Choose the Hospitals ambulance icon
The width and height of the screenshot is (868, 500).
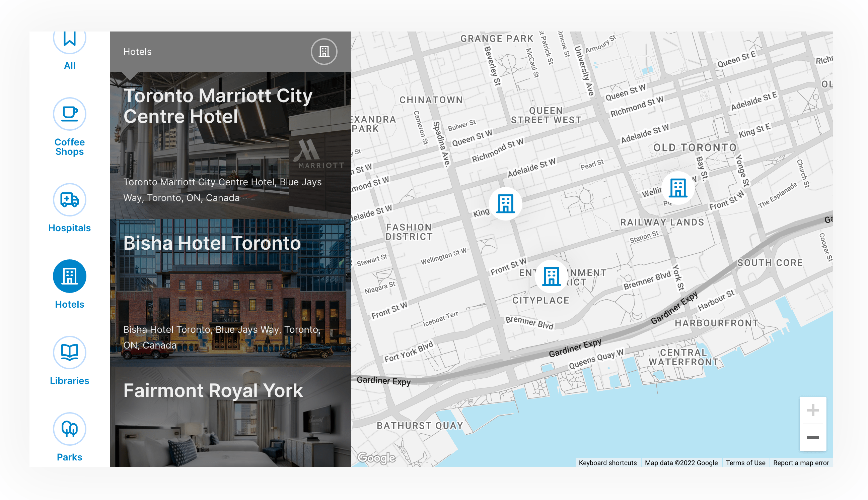(x=69, y=199)
